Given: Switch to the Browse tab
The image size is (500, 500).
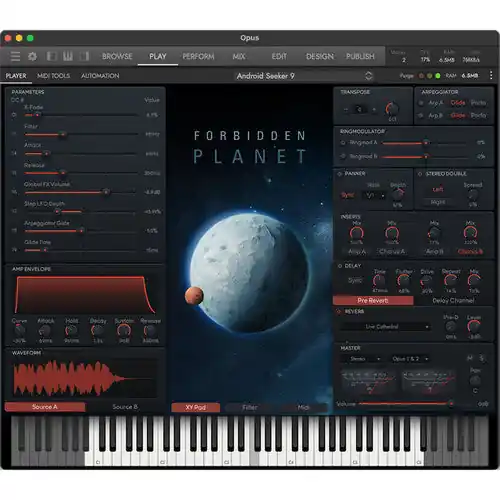Looking at the screenshot, I should pyautogui.click(x=117, y=56).
